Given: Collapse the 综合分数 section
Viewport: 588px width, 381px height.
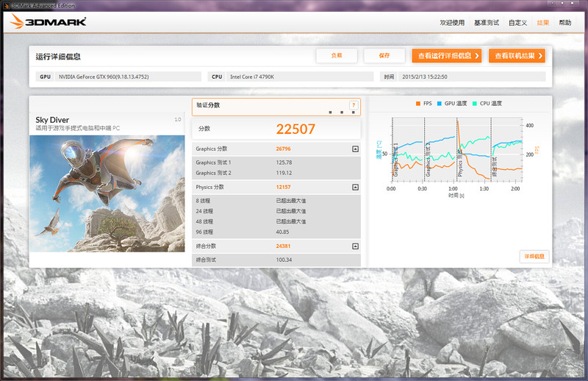Looking at the screenshot, I should 355,246.
